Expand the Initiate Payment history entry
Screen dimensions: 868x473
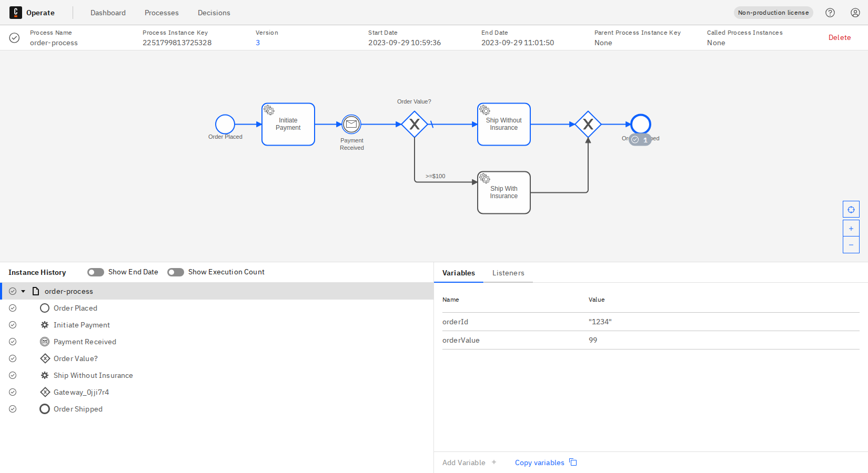[x=81, y=325]
